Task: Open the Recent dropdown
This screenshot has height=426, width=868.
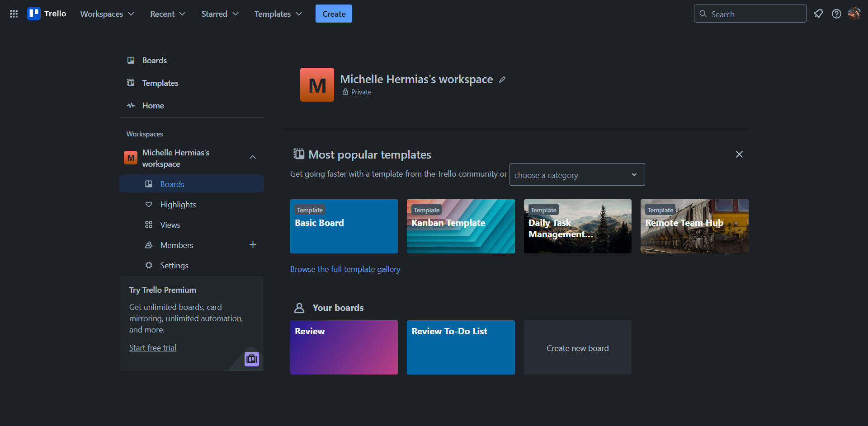Action: tap(168, 14)
